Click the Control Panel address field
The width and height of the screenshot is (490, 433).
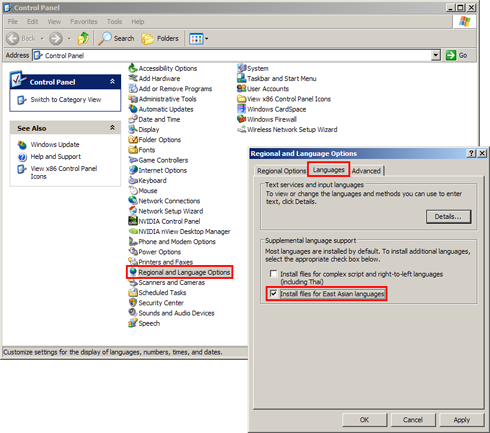point(232,55)
